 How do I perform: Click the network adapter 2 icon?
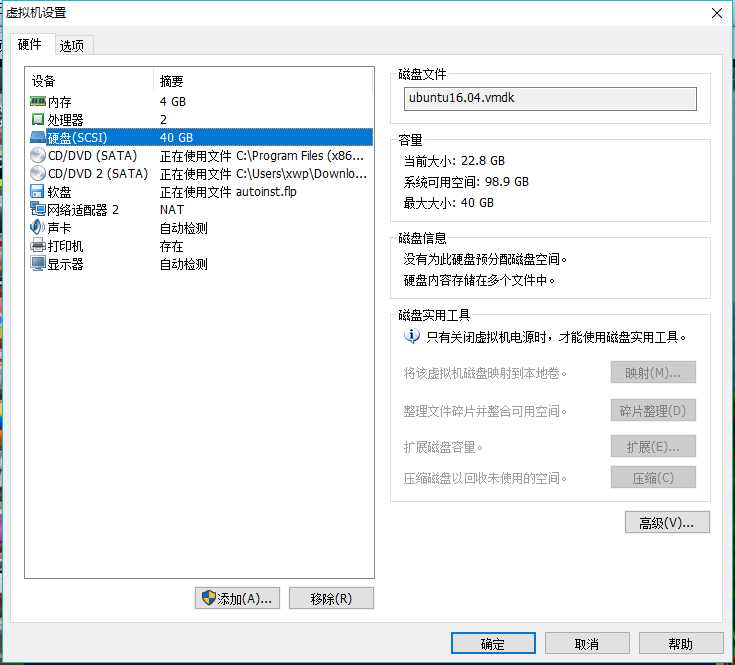point(38,209)
